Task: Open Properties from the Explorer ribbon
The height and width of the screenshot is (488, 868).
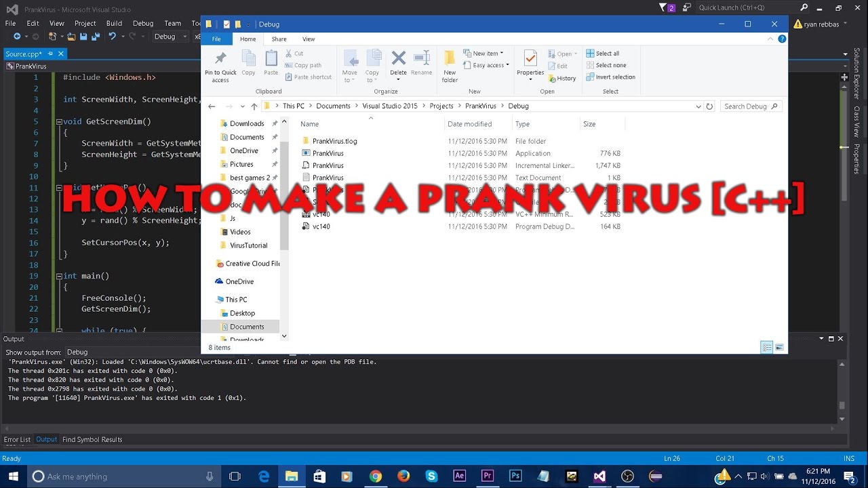Action: [x=530, y=64]
